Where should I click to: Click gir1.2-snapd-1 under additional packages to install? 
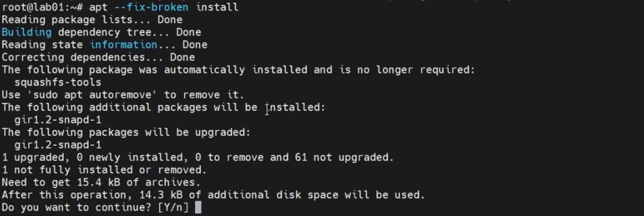pos(58,120)
